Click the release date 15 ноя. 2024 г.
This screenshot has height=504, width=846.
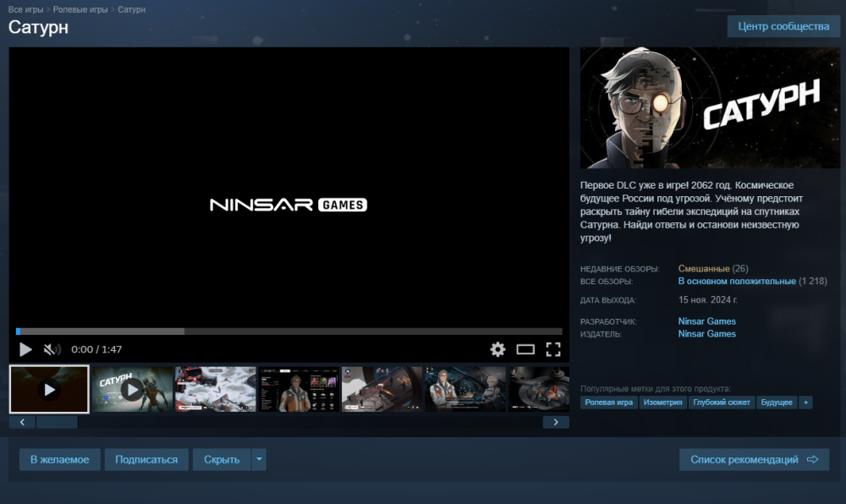click(708, 299)
